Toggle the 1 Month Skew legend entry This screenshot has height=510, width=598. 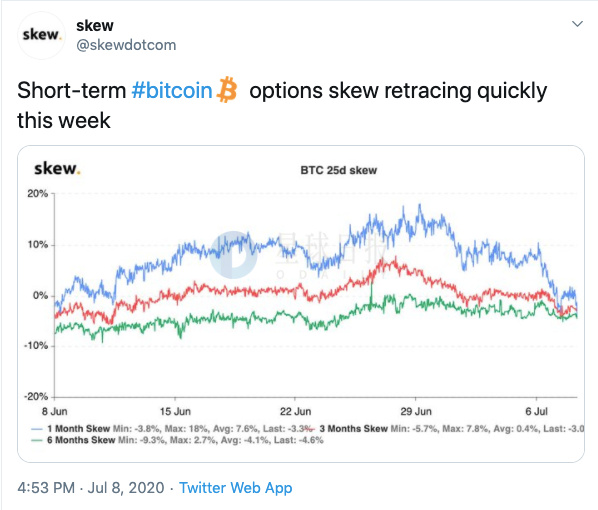[x=79, y=429]
